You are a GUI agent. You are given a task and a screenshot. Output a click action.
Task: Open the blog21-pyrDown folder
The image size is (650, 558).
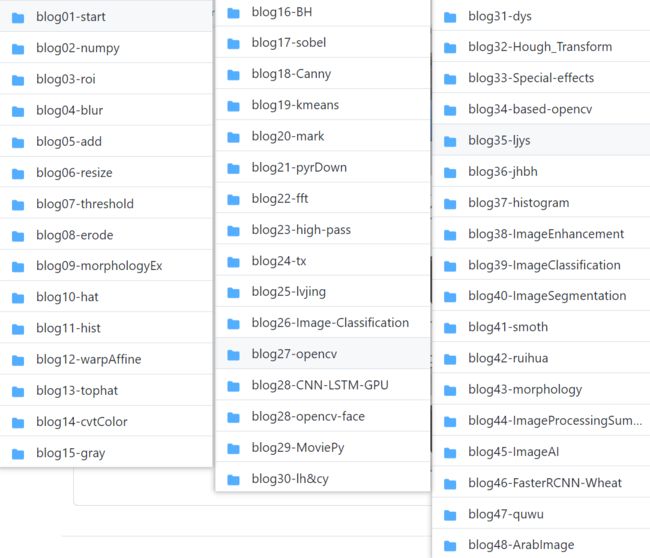coord(323,167)
